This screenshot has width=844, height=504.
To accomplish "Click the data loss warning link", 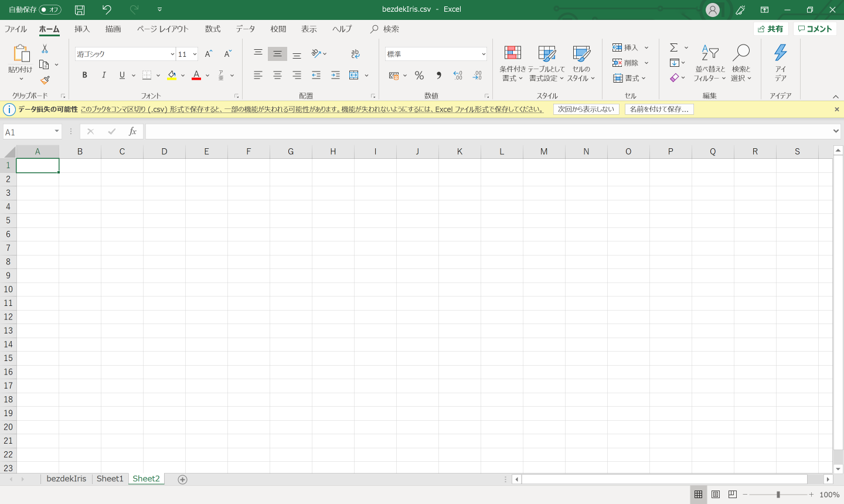I will pos(312,109).
